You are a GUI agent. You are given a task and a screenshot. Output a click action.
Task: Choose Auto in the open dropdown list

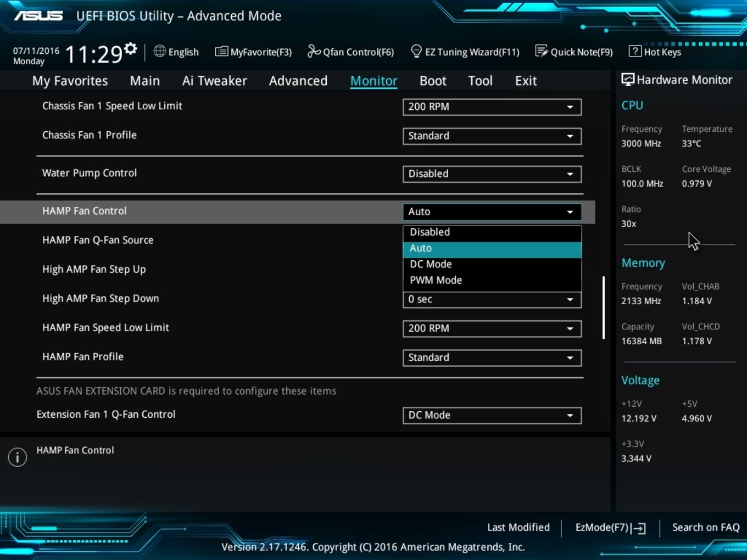click(492, 249)
